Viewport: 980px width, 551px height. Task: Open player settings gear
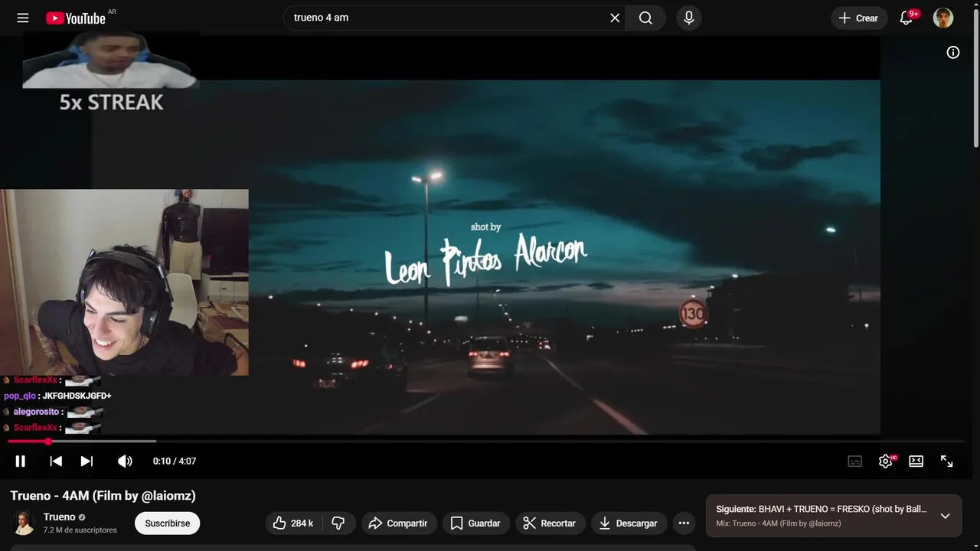[886, 461]
